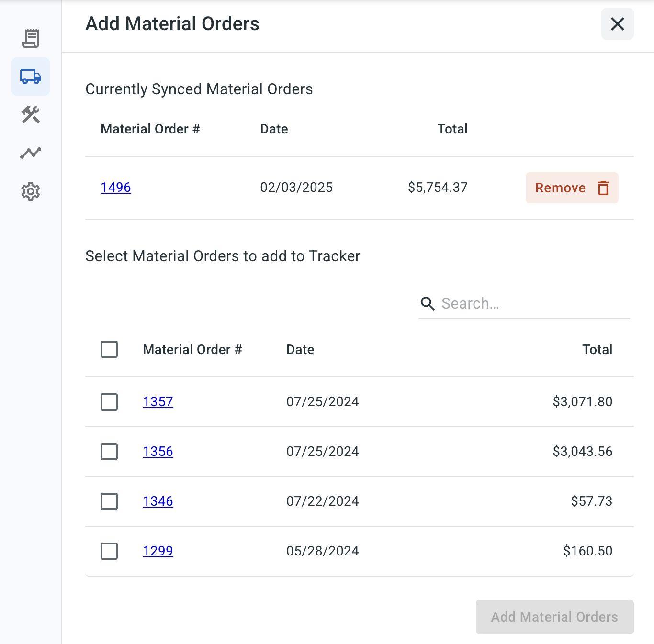Image resolution: width=654 pixels, height=644 pixels.
Task: Open the hammer and wrench tools icon
Action: (x=31, y=115)
